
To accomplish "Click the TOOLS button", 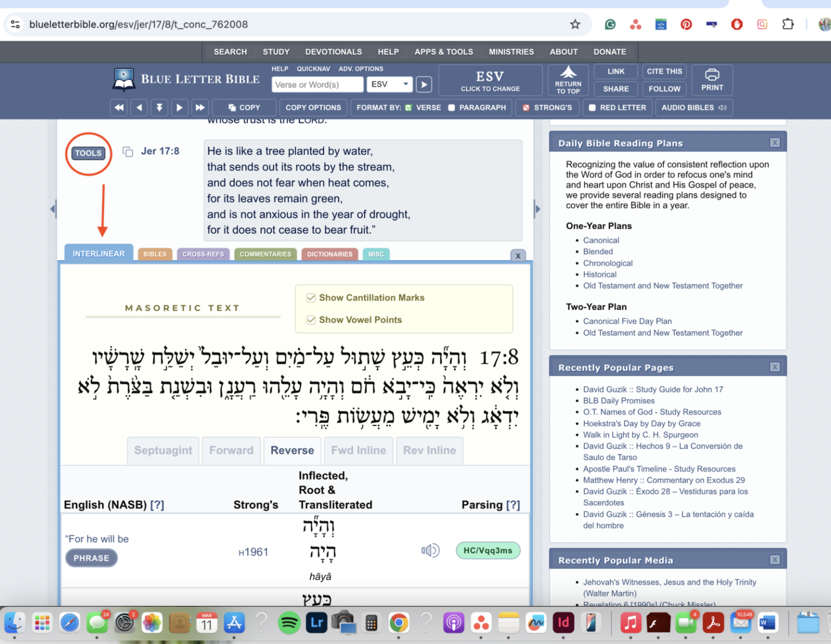I will click(x=88, y=153).
